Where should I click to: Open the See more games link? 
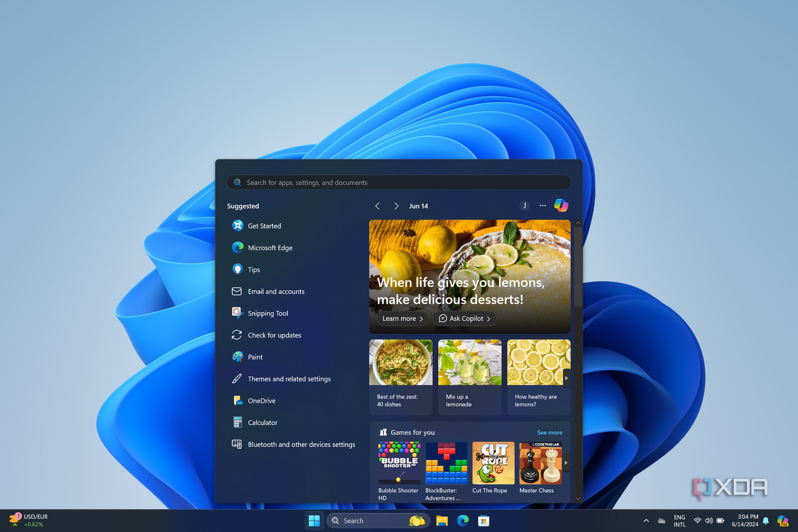(x=549, y=433)
